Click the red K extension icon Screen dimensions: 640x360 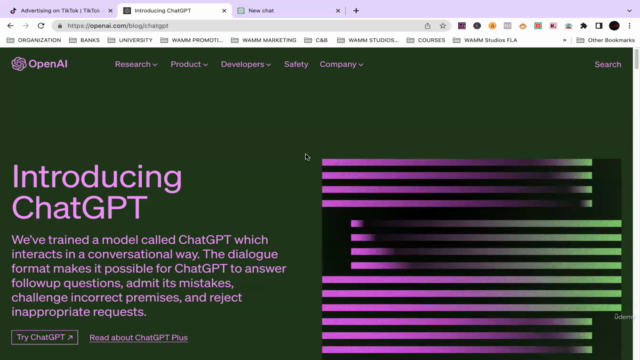pos(553,26)
